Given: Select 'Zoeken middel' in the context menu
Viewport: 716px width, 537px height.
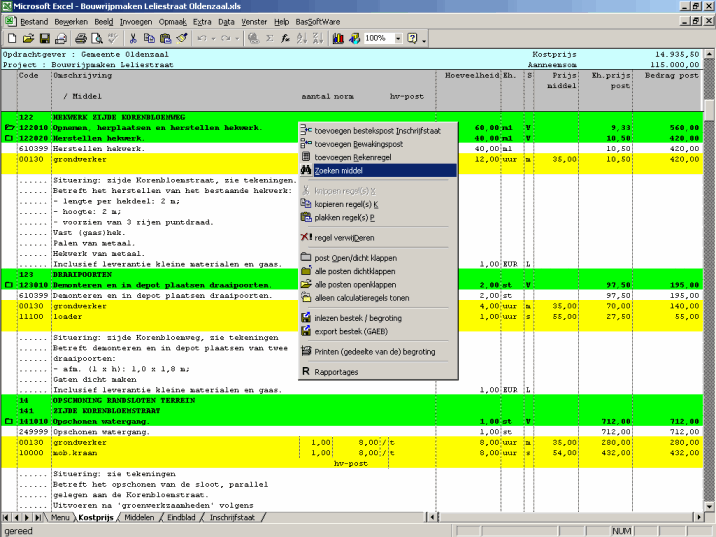Looking at the screenshot, I should (x=340, y=170).
